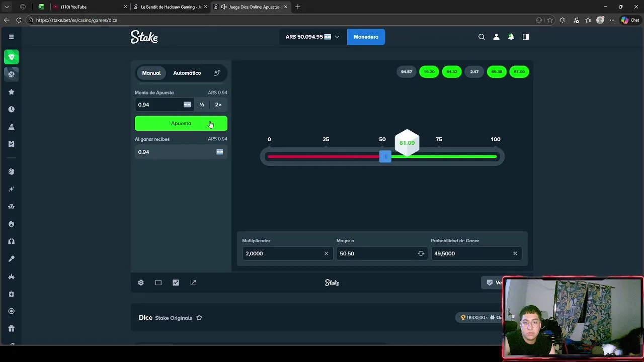Select the green Casino cards icon
Image resolution: width=644 pixels, height=362 pixels.
[x=11, y=57]
